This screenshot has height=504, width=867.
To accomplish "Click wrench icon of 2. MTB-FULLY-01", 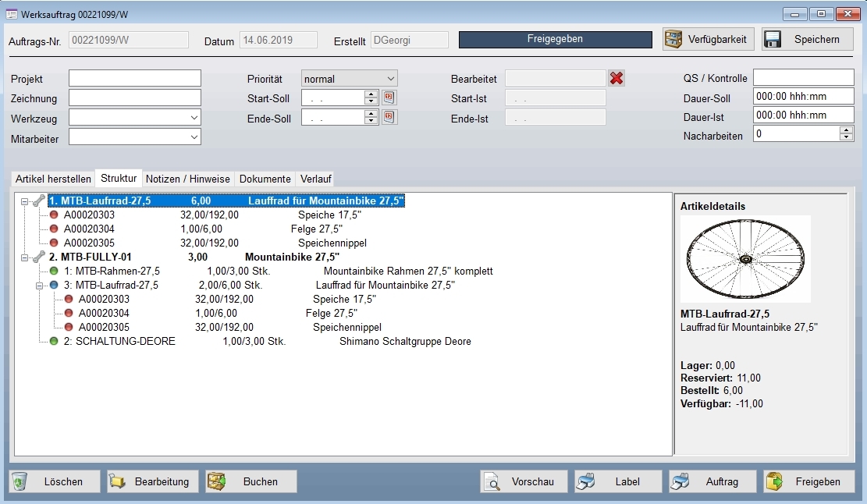I will tap(39, 257).
